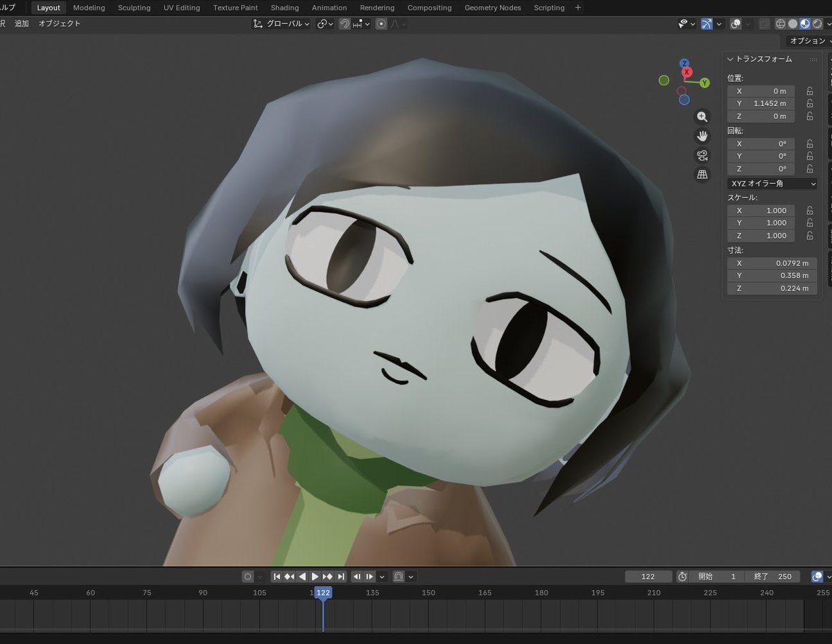The height and width of the screenshot is (644, 832).
Task: Open the XYZ オイラー角 rotation mode dropdown
Action: [x=772, y=184]
